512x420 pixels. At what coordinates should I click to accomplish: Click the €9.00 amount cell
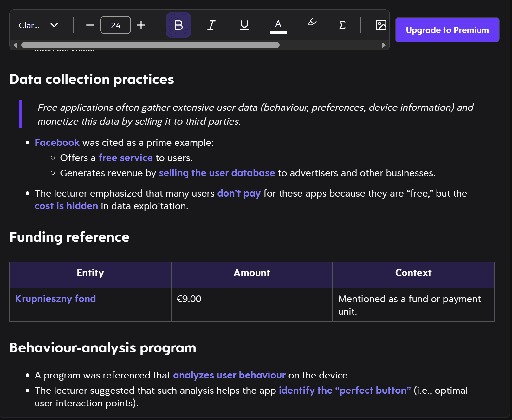pyautogui.click(x=189, y=299)
